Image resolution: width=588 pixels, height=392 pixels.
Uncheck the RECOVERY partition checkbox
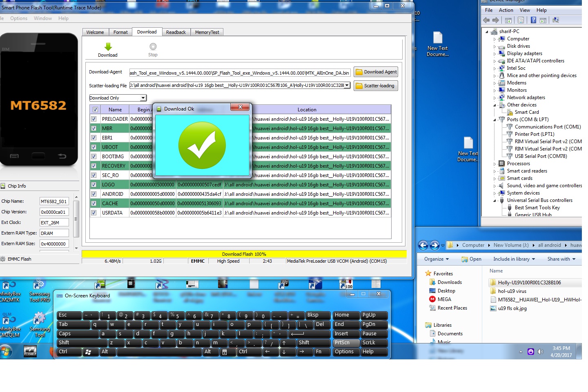click(94, 166)
